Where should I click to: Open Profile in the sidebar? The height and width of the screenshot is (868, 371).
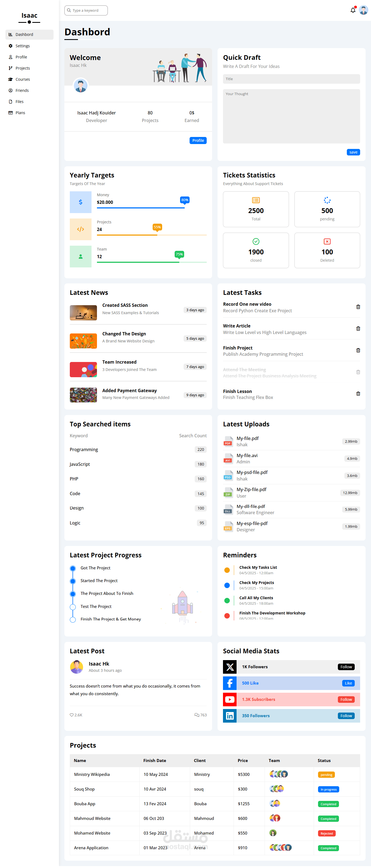[29, 57]
